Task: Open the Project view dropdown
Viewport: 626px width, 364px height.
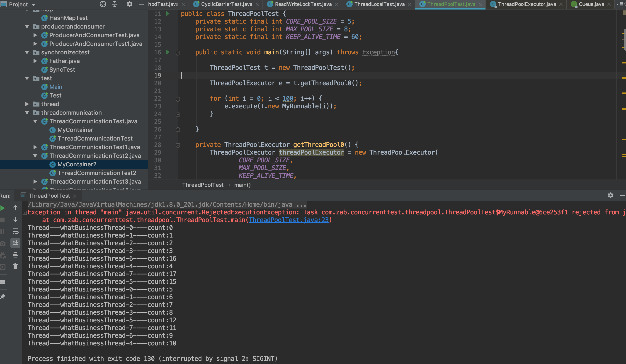Action: coord(34,5)
